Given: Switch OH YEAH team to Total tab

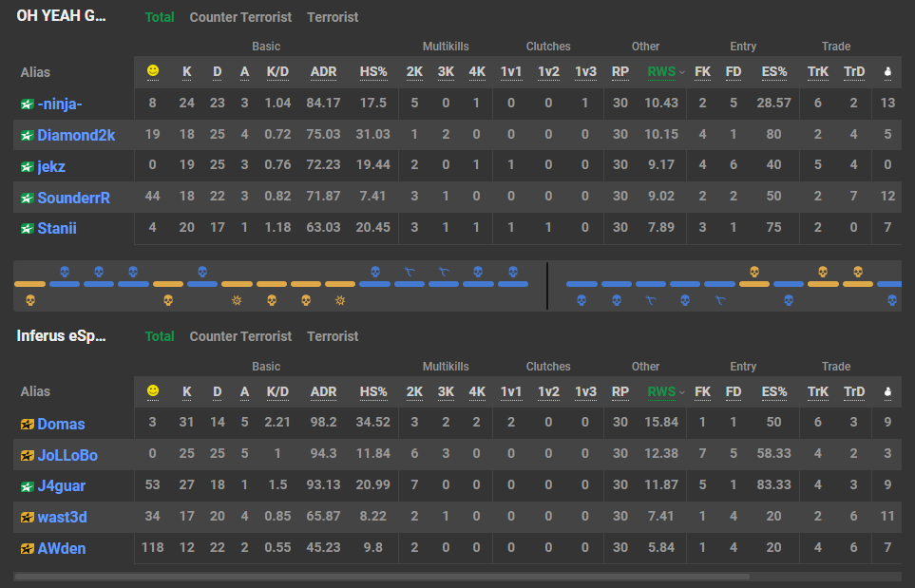Looking at the screenshot, I should coord(160,17).
